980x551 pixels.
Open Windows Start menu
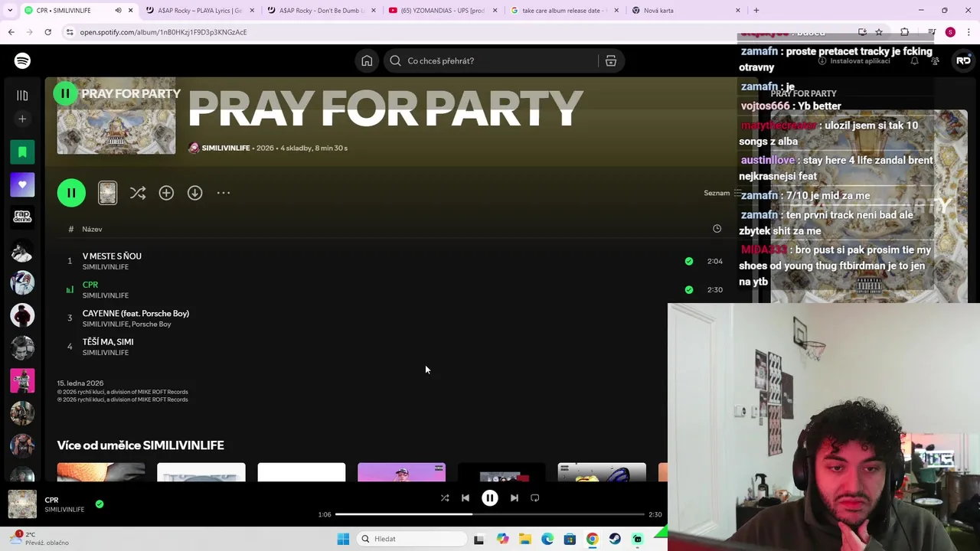343,539
